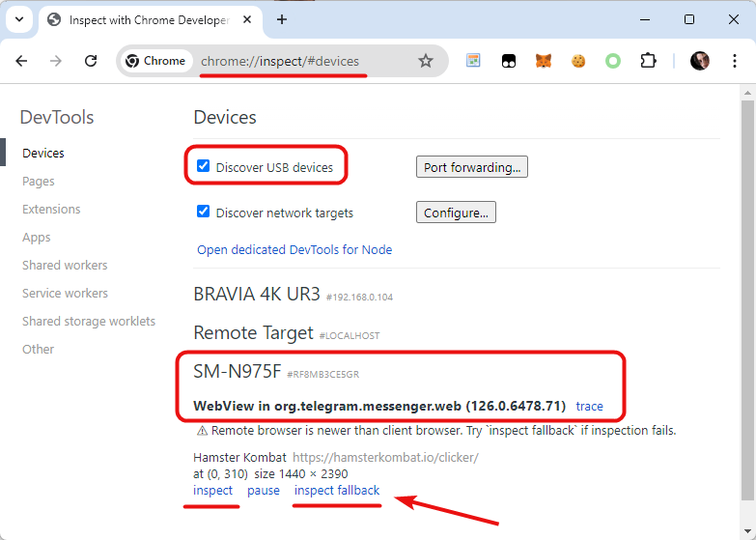Click the scrollbar down arrow
Image resolution: width=756 pixels, height=540 pixels.
click(x=748, y=532)
